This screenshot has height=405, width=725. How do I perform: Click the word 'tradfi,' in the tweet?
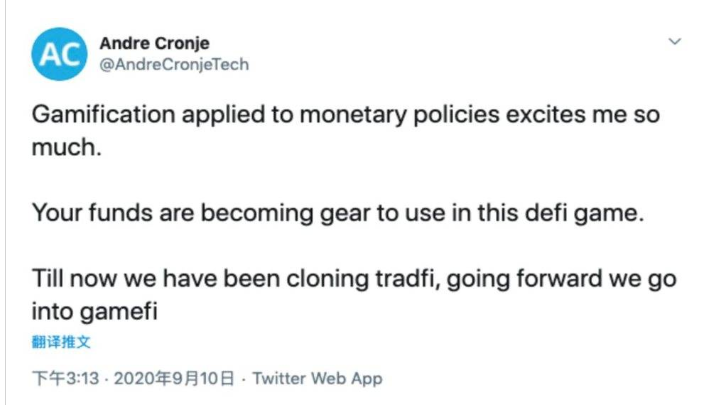click(x=408, y=279)
